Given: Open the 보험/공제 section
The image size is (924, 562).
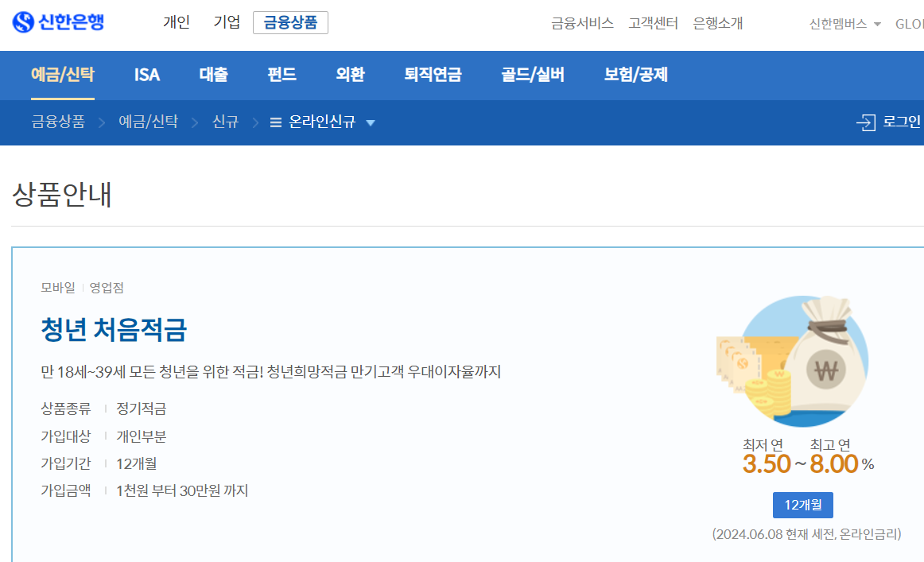Looking at the screenshot, I should click(636, 75).
